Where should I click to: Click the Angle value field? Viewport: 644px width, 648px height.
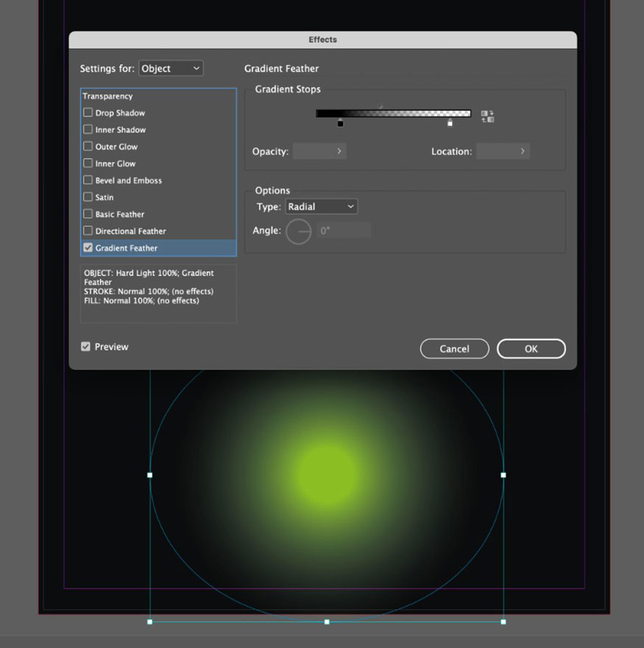344,230
